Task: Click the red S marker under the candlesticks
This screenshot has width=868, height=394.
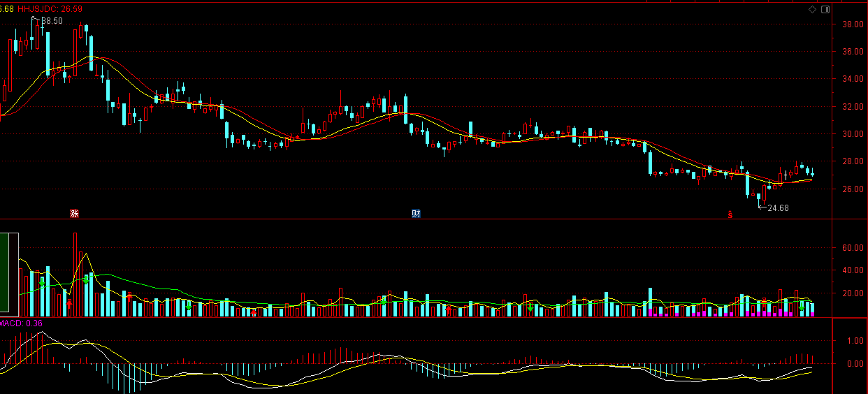Action: pos(730,214)
